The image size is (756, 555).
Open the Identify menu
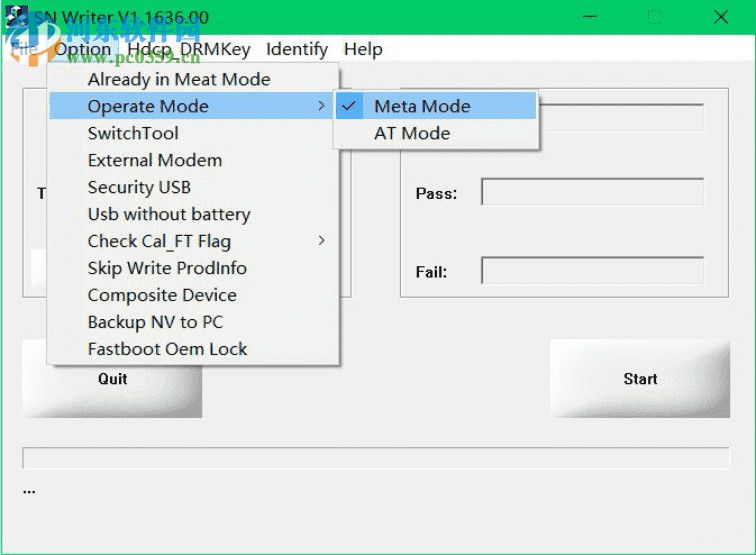click(x=297, y=49)
